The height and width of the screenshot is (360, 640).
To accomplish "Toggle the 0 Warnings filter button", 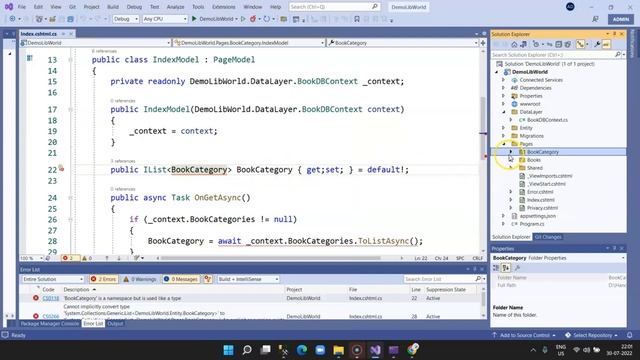I will click(x=140, y=279).
